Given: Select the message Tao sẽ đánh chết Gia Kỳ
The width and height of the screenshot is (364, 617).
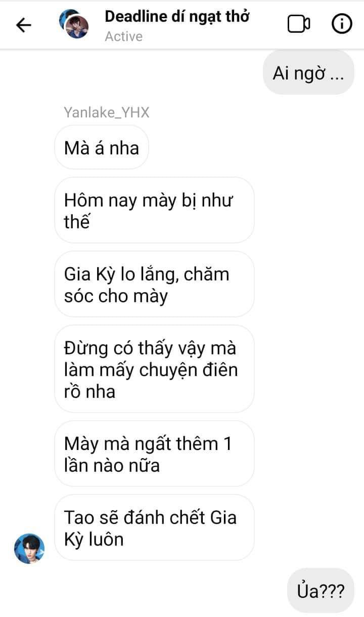Looking at the screenshot, I should click(x=154, y=528).
